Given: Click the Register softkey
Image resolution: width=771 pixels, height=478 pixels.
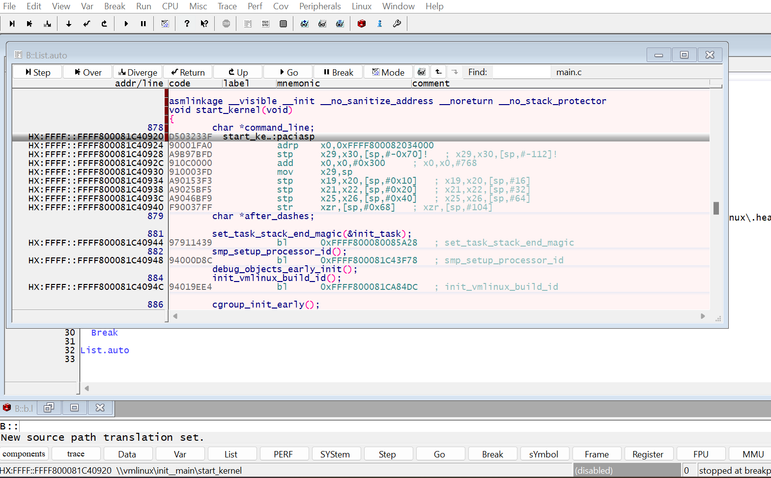Looking at the screenshot, I should pos(648,454).
